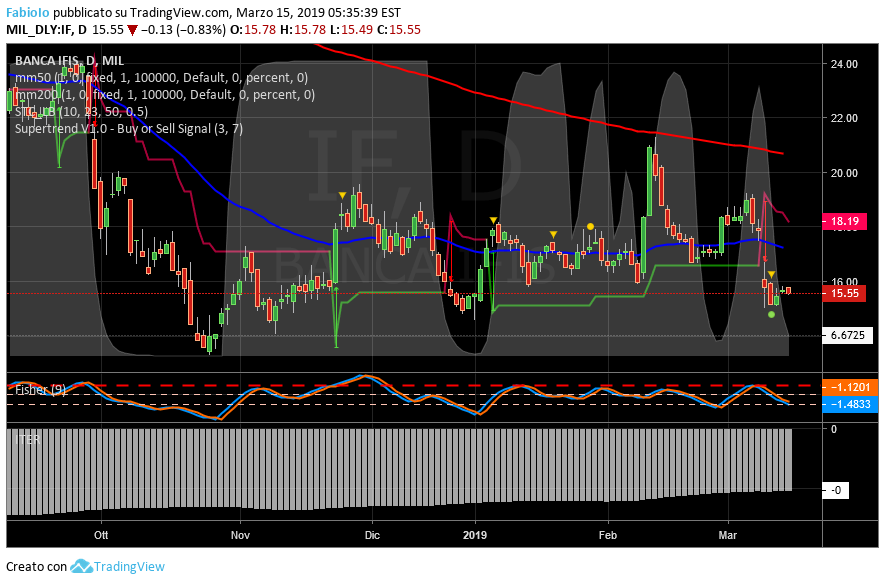885x584 pixels.
Task: Click the blue −1.4833 Fisher value label
Action: (x=851, y=404)
